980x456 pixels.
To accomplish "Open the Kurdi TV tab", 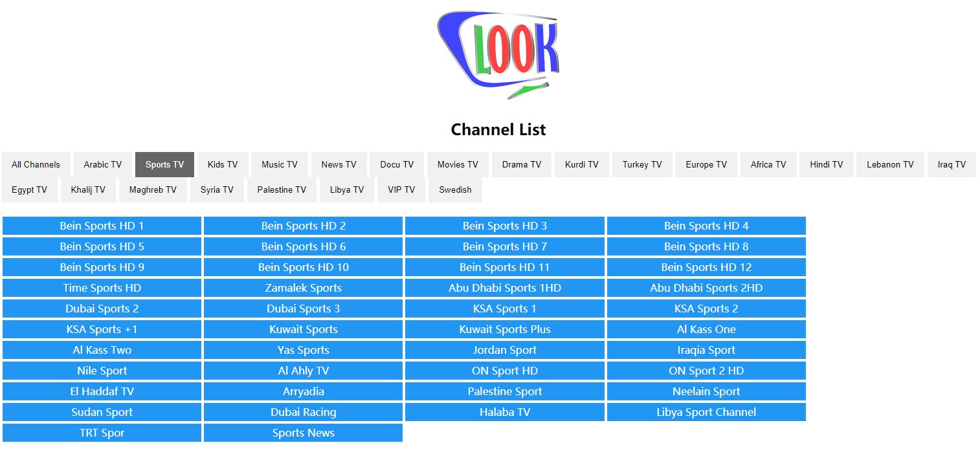I will pyautogui.click(x=582, y=164).
